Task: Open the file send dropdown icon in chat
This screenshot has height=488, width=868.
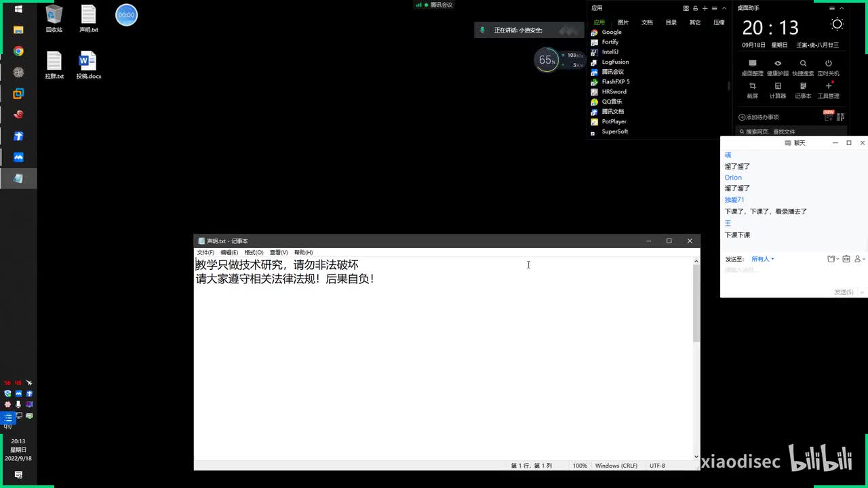Action: (x=833, y=259)
